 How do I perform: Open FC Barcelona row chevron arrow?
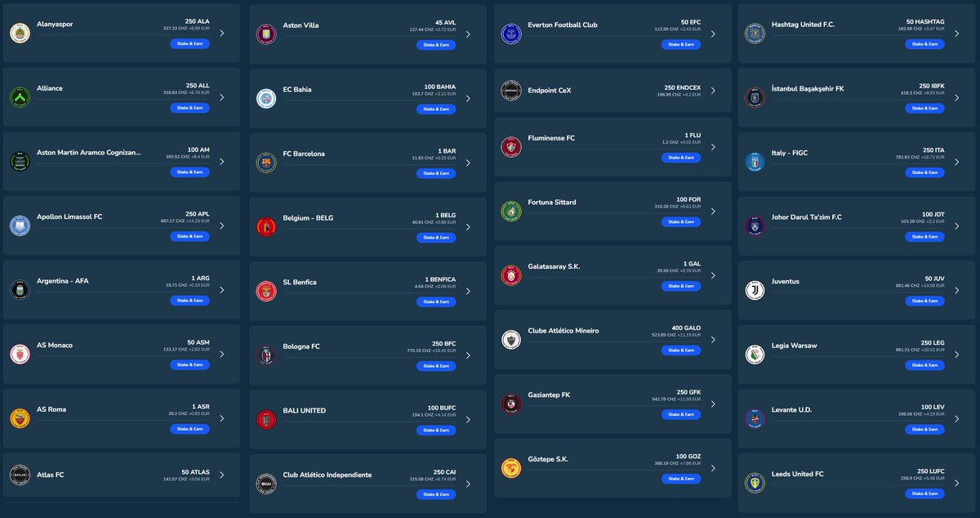point(468,163)
